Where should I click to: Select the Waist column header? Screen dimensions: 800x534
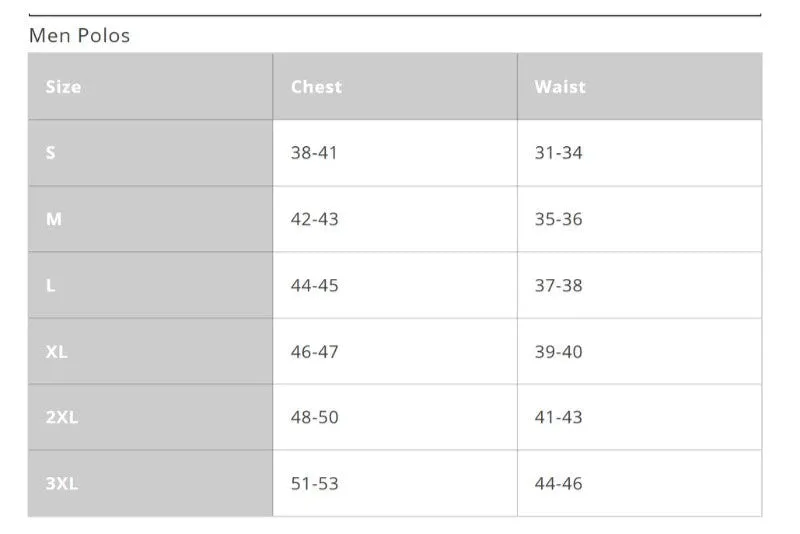(x=560, y=87)
